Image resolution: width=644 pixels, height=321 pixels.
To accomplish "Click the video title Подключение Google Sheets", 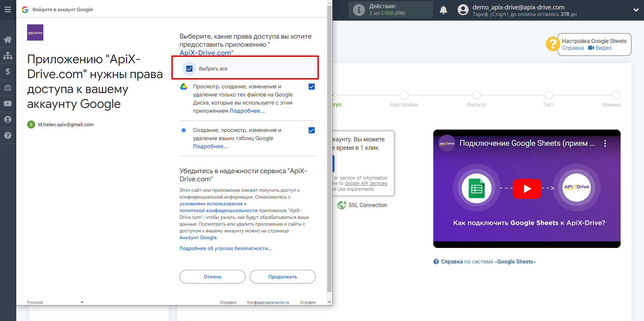I will (527, 143).
